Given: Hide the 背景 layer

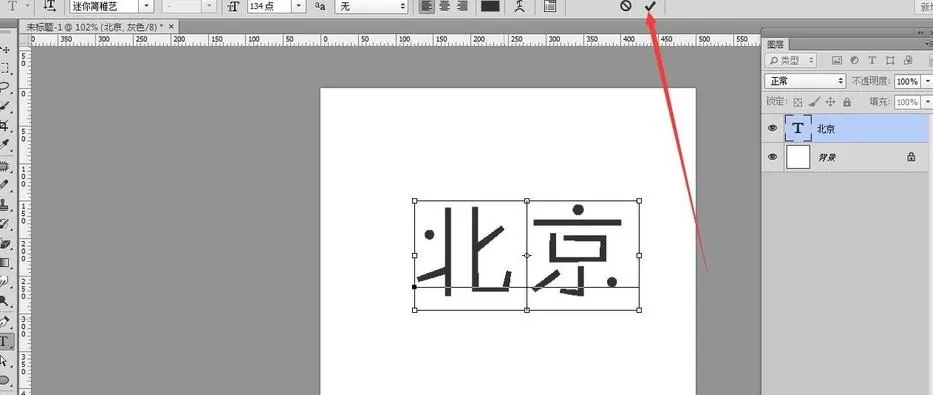Looking at the screenshot, I should pyautogui.click(x=772, y=156).
